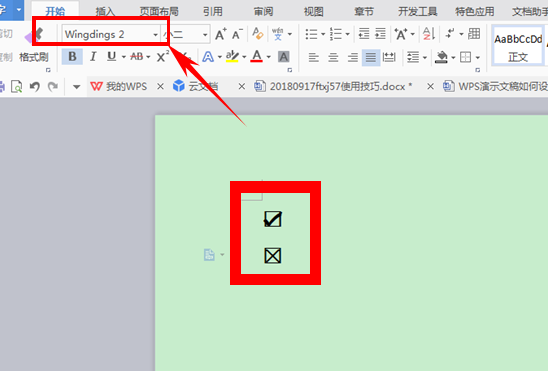Click the checked box symbol in document
This screenshot has width=548, height=371.
(273, 219)
